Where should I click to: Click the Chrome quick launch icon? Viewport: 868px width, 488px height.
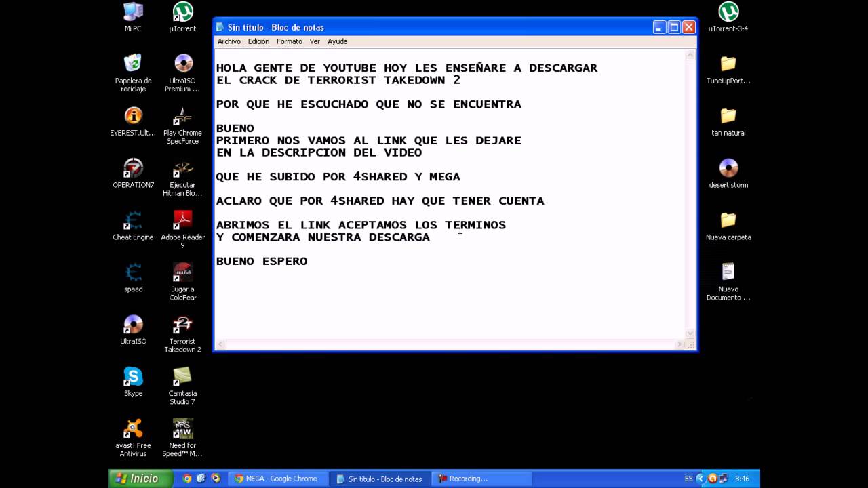(x=187, y=479)
